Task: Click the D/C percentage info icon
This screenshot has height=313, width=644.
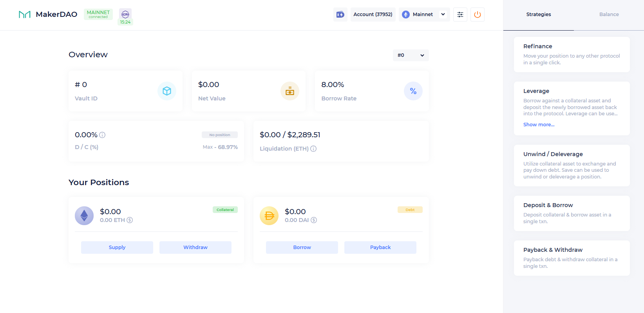Action: coord(102,135)
